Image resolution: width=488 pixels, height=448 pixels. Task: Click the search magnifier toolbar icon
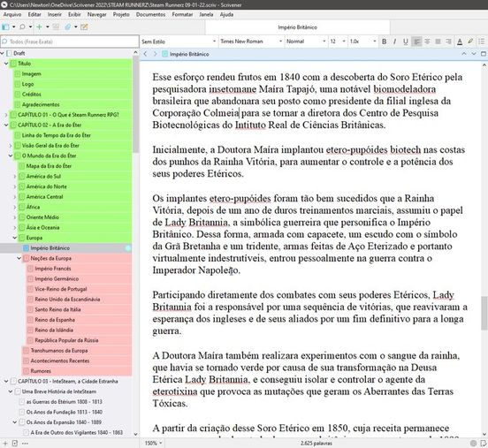(22, 27)
